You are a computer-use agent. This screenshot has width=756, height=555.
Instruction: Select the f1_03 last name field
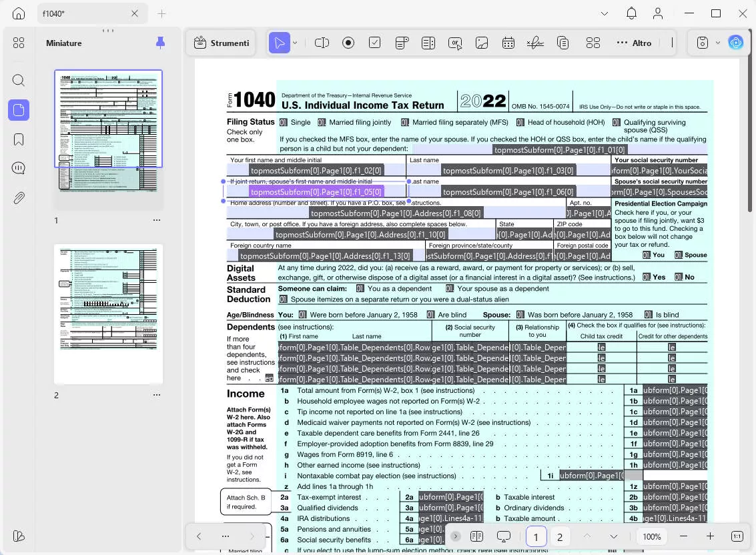[x=508, y=170]
